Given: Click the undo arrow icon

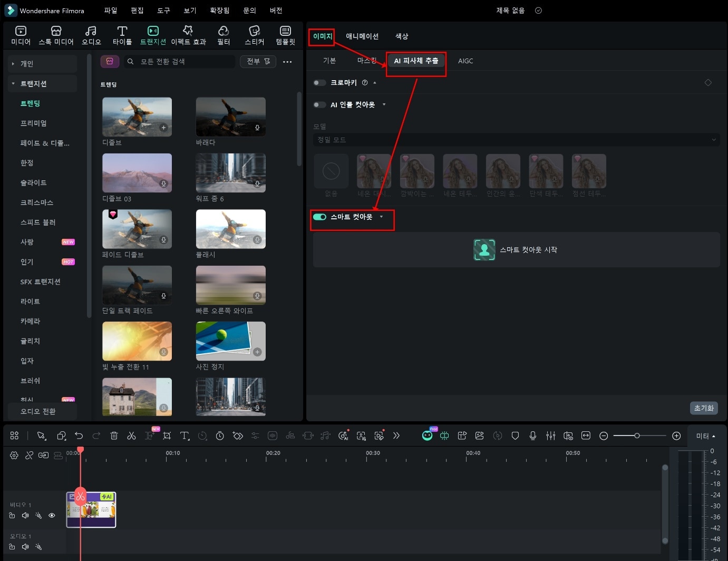Looking at the screenshot, I should [x=79, y=436].
